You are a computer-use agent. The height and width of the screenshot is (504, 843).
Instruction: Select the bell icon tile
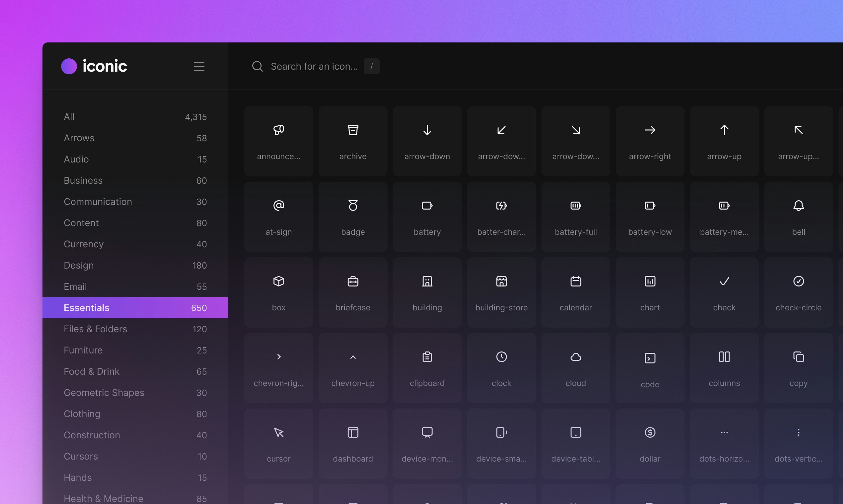point(798,217)
